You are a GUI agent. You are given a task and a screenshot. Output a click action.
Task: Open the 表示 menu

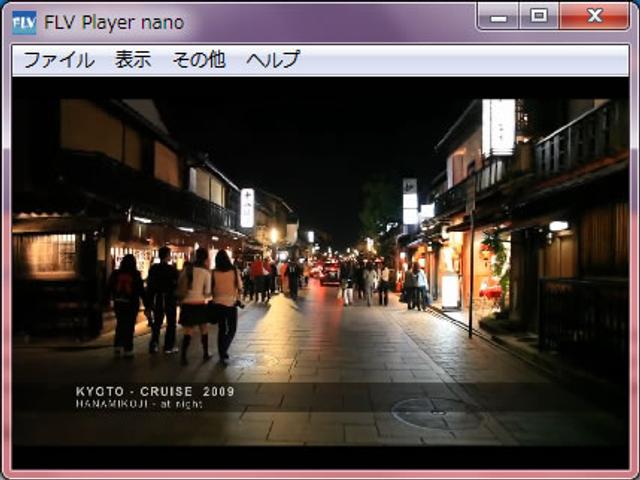[133, 60]
